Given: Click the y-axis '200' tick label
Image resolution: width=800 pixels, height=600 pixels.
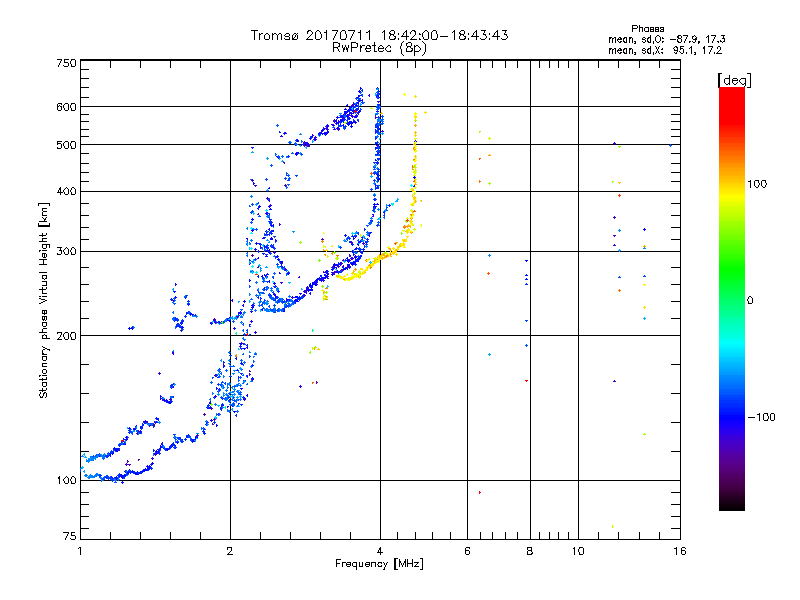Looking at the screenshot, I should point(67,336).
